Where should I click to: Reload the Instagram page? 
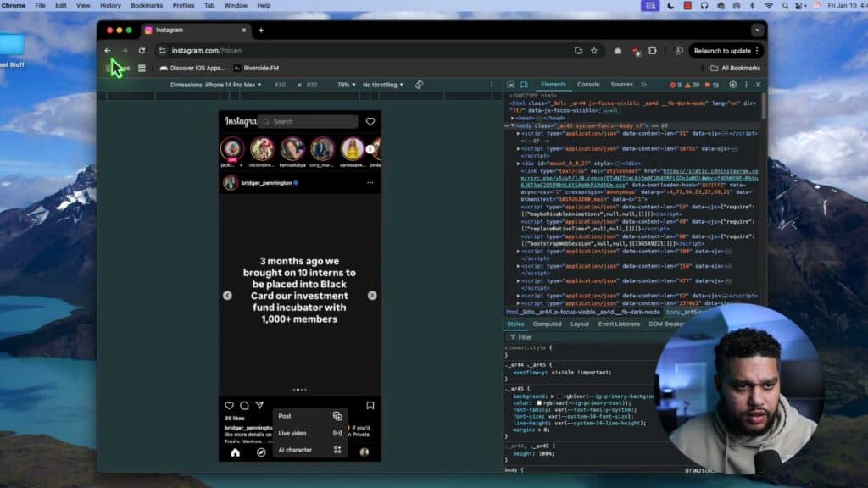click(x=142, y=50)
